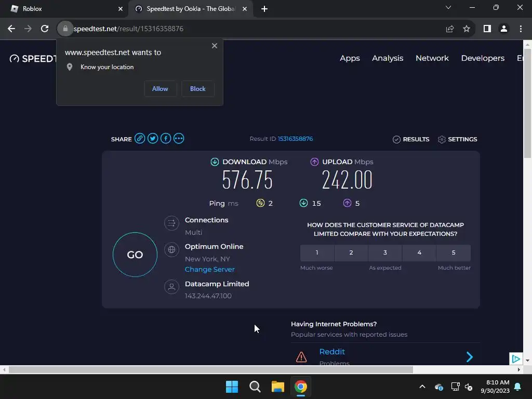Image resolution: width=532 pixels, height=399 pixels.
Task: Open the Apps menu item
Action: click(350, 58)
